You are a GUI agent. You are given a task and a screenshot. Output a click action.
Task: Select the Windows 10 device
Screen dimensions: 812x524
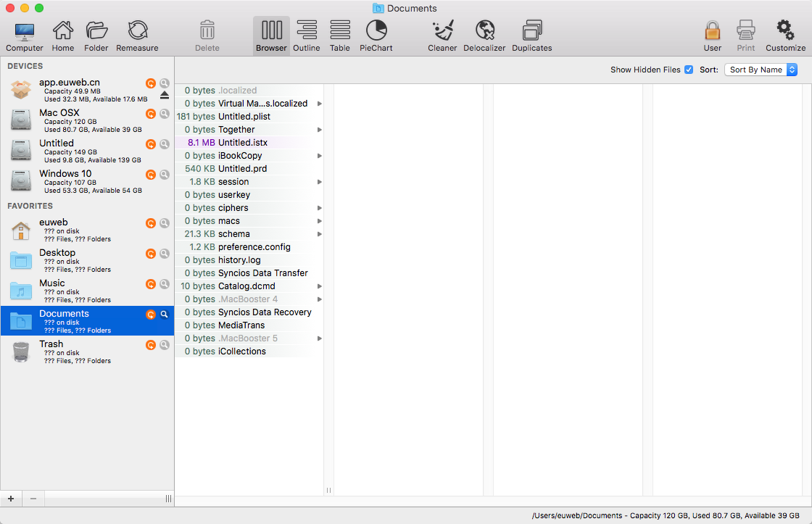pyautogui.click(x=87, y=181)
